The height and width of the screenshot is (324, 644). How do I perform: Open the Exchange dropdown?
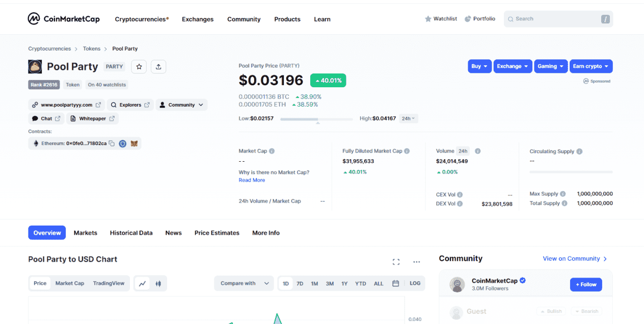click(x=513, y=66)
